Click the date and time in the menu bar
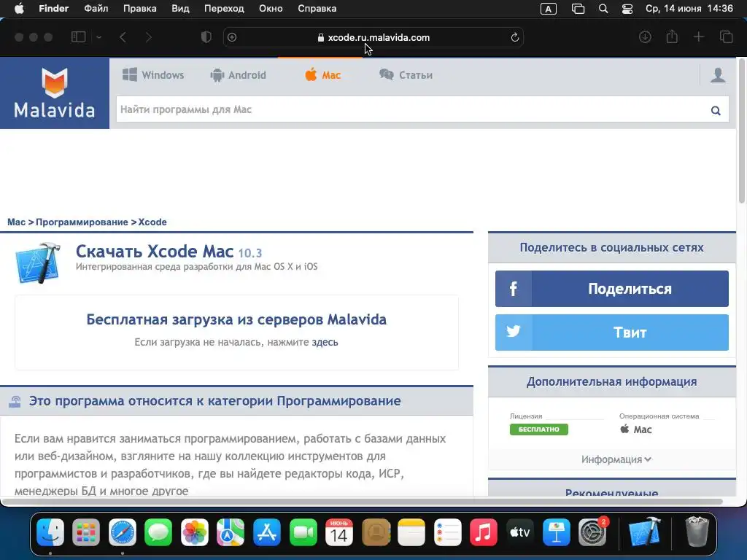The height and width of the screenshot is (560, 747). (689, 9)
